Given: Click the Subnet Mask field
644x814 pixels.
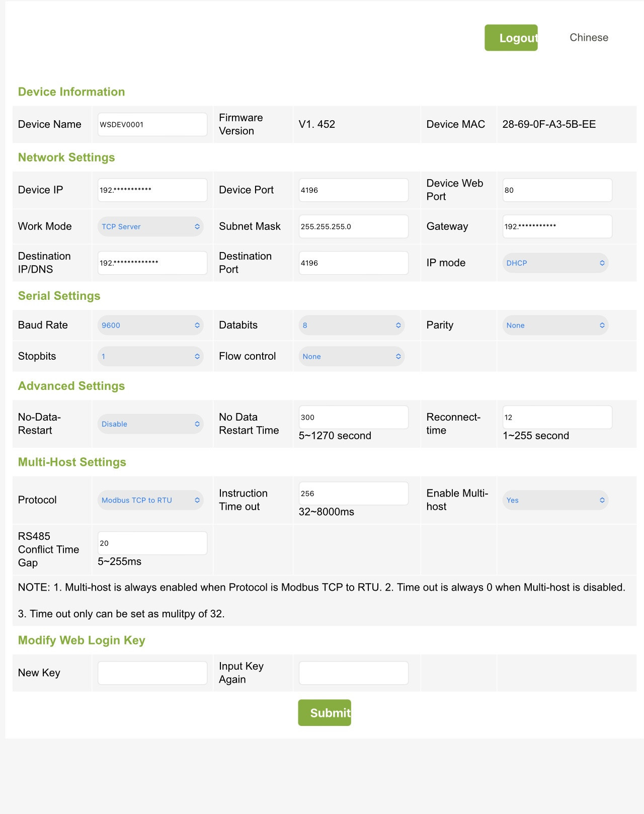Looking at the screenshot, I should (353, 226).
